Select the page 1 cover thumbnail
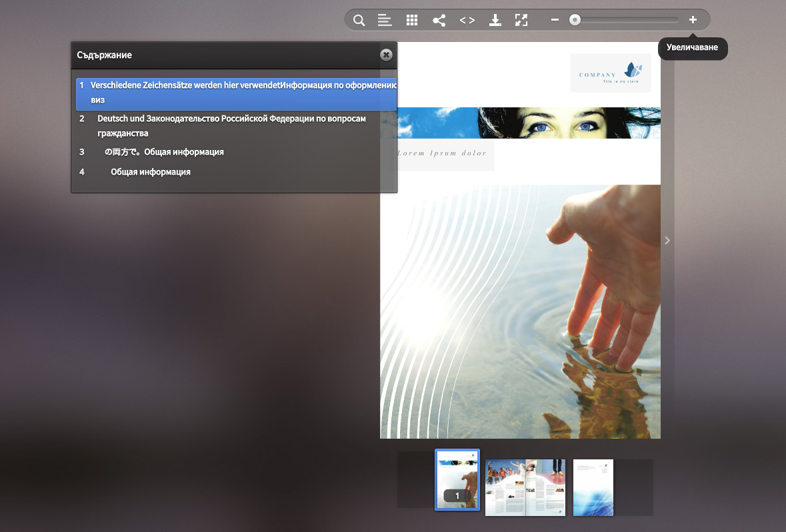Image resolution: width=786 pixels, height=532 pixels. (x=457, y=479)
